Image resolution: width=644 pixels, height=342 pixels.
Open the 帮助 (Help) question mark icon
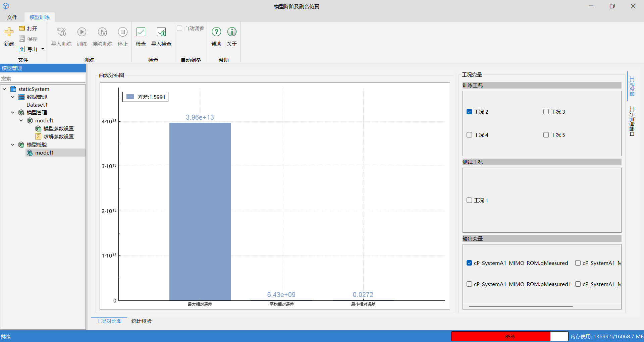point(216,32)
